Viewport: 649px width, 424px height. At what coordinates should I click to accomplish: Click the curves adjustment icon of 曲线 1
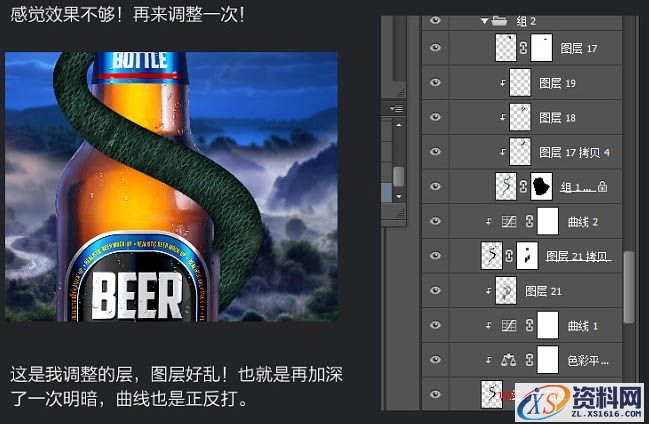pyautogui.click(x=509, y=325)
